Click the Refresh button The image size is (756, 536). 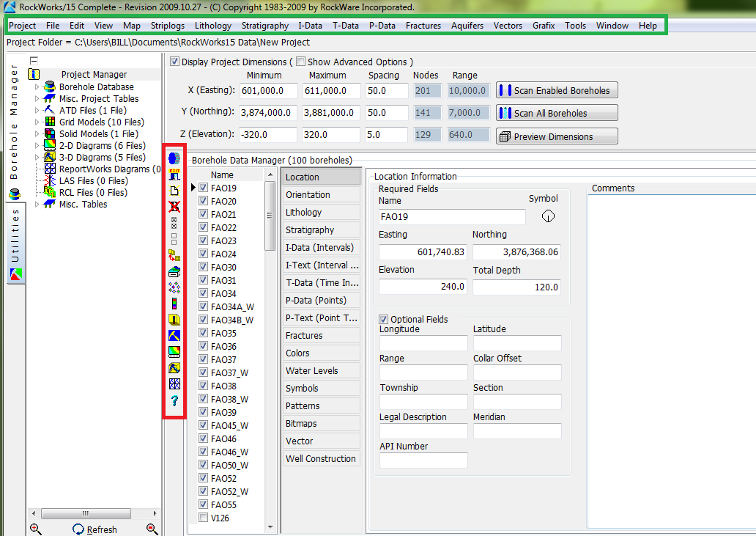click(95, 529)
